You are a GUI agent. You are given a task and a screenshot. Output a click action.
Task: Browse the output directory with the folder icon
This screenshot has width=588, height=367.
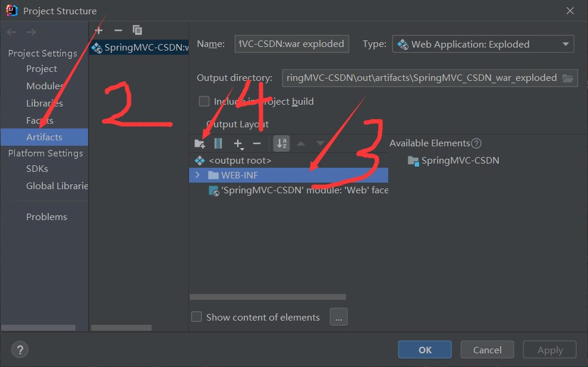tap(568, 78)
